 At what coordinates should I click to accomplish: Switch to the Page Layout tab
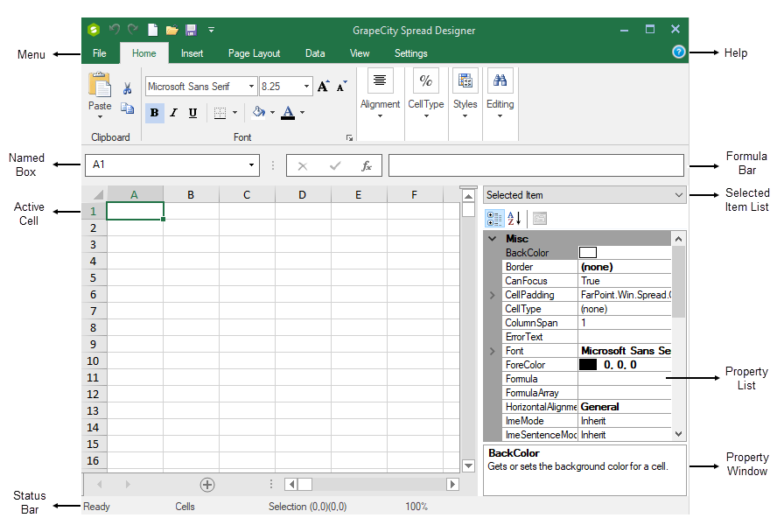point(254,53)
